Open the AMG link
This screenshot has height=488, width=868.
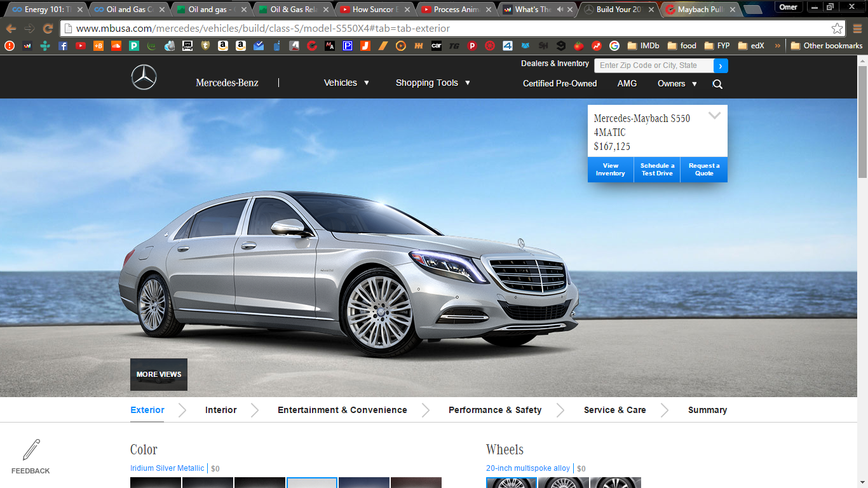point(627,84)
